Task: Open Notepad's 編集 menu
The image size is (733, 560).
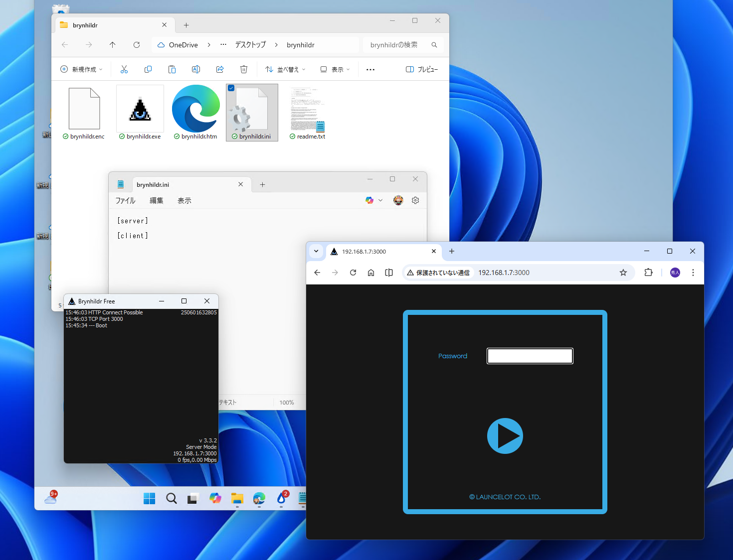Action: click(x=157, y=200)
